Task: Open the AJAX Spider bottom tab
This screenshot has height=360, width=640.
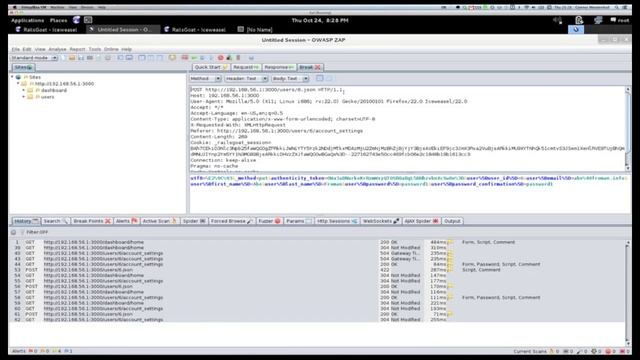Action: click(421, 221)
